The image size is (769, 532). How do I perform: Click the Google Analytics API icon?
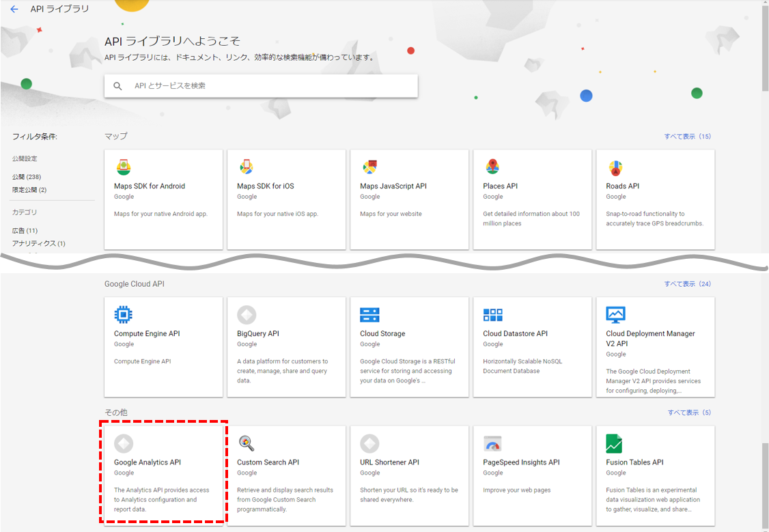(124, 443)
